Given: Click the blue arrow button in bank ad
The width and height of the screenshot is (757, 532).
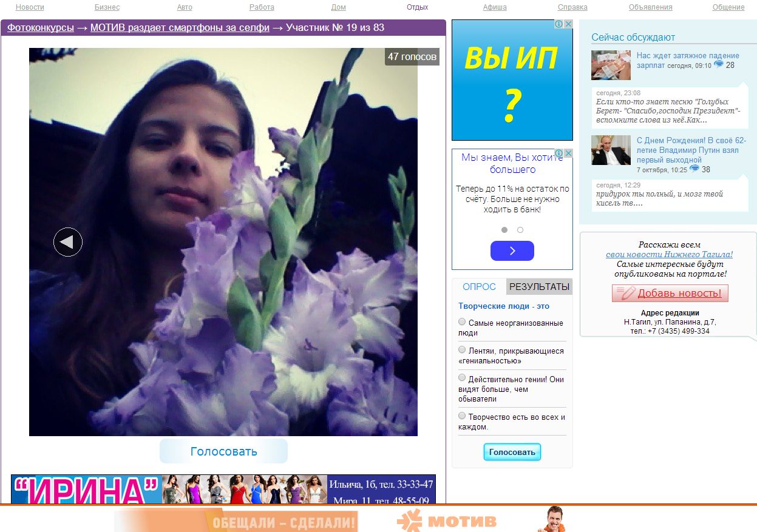Looking at the screenshot, I should click(512, 251).
